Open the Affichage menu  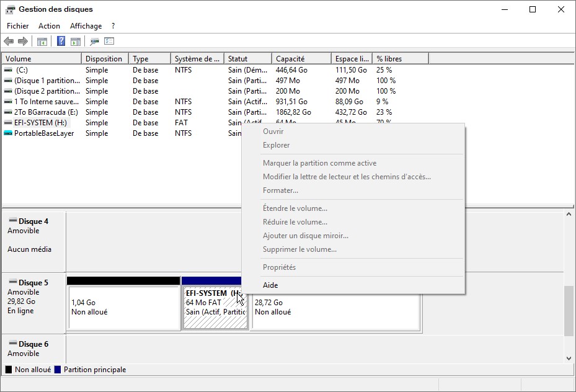click(86, 26)
